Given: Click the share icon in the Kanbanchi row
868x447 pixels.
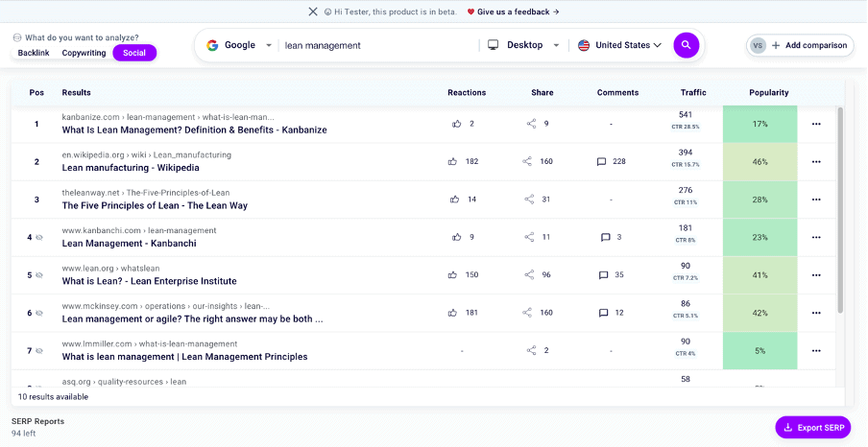Looking at the screenshot, I should tap(529, 237).
